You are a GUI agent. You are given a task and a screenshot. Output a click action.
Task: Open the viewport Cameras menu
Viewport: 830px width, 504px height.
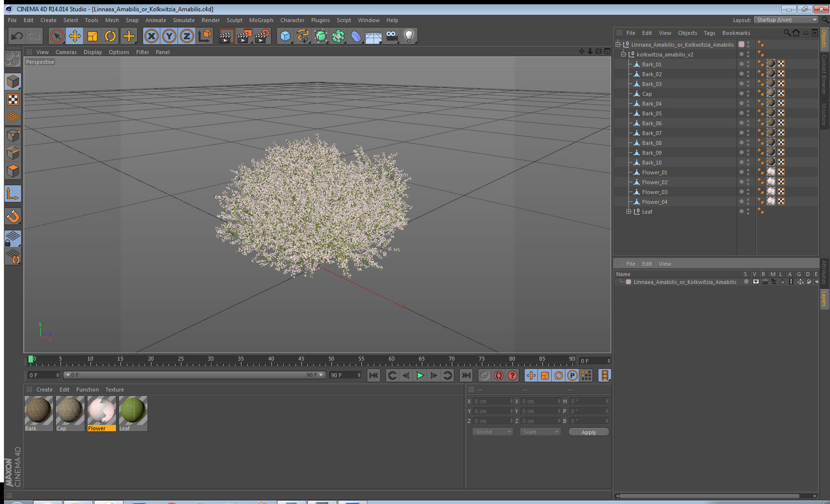tap(66, 52)
